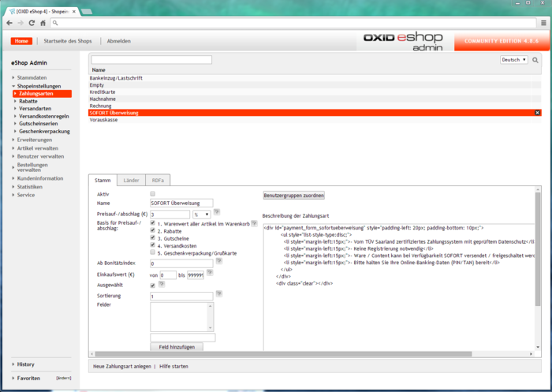Show help for Preisauf-/abschlag field
The width and height of the screenshot is (552, 392).
click(217, 211)
